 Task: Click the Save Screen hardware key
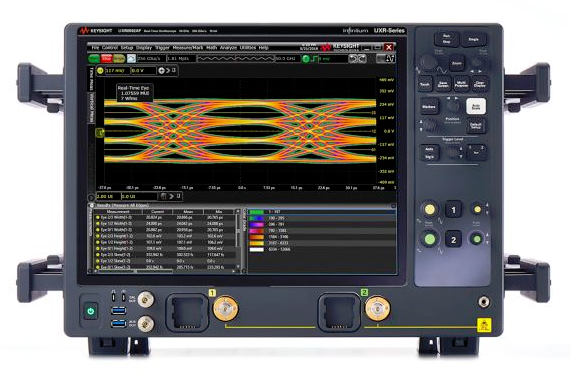coord(443,84)
